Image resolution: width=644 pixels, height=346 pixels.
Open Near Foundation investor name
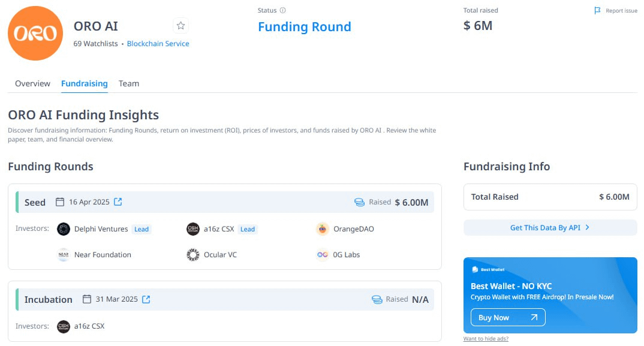click(x=103, y=255)
